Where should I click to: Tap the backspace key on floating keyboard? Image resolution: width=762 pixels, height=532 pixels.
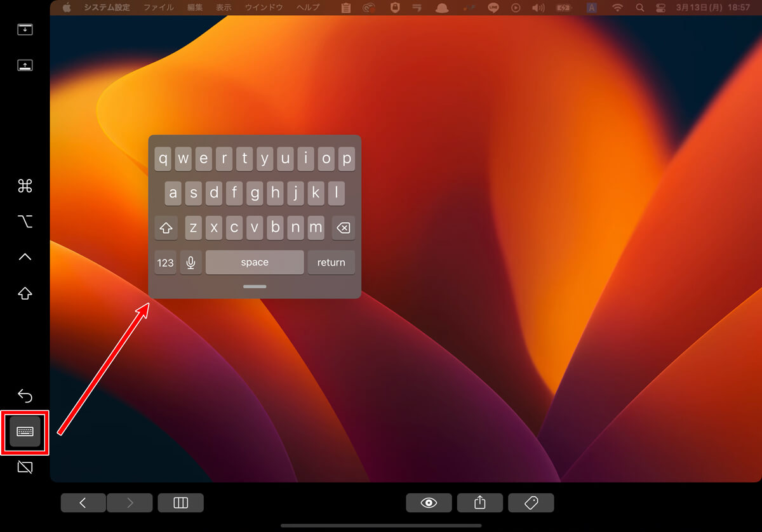[344, 228]
